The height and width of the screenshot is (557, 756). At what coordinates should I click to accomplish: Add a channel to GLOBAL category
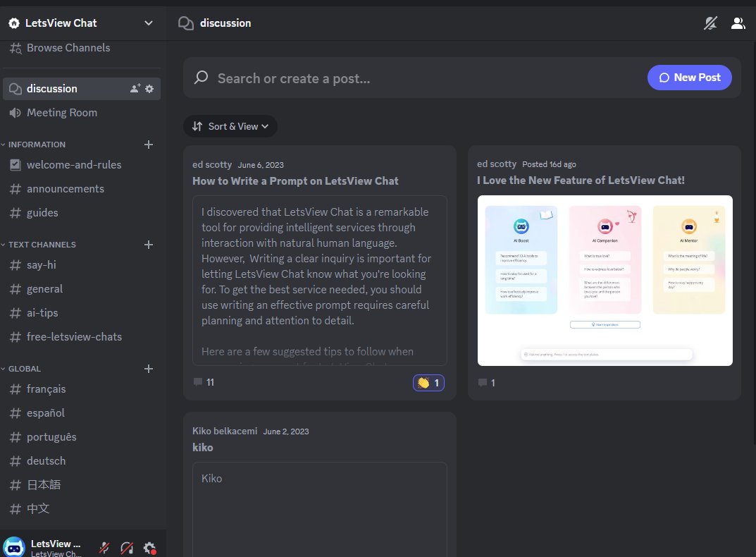[x=149, y=369]
